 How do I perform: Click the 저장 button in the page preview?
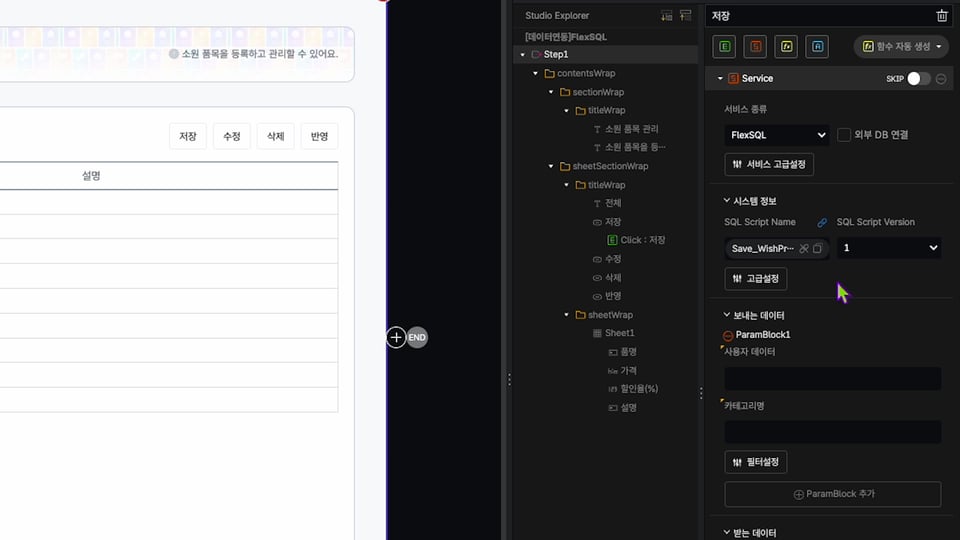pyautogui.click(x=188, y=137)
